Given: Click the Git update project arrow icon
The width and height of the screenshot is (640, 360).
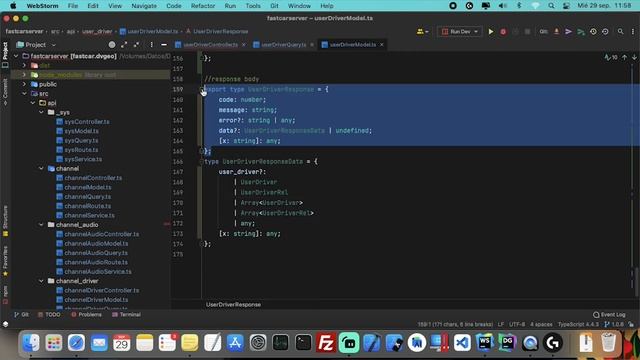Looking at the screenshot, I should (x=556, y=31).
